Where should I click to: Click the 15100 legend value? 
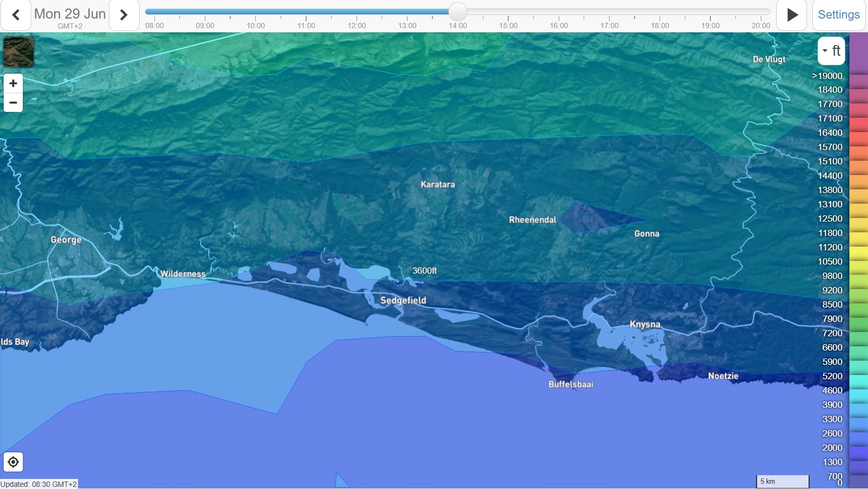(830, 161)
